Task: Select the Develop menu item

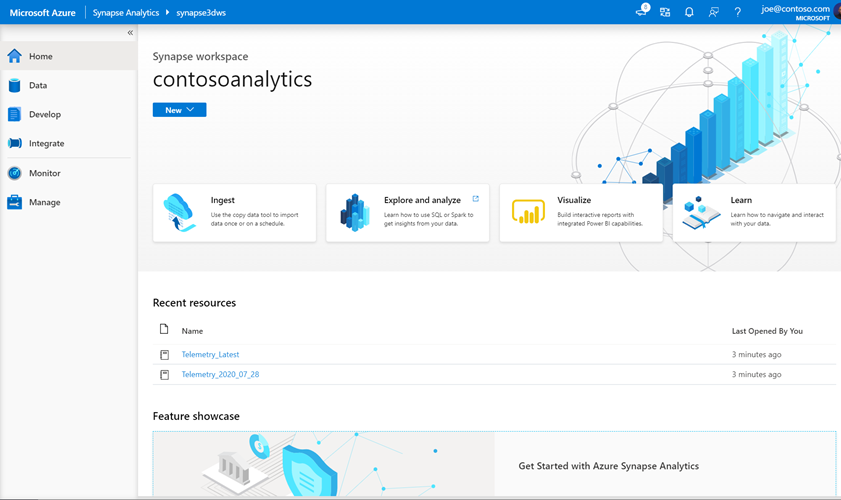Action: point(69,114)
